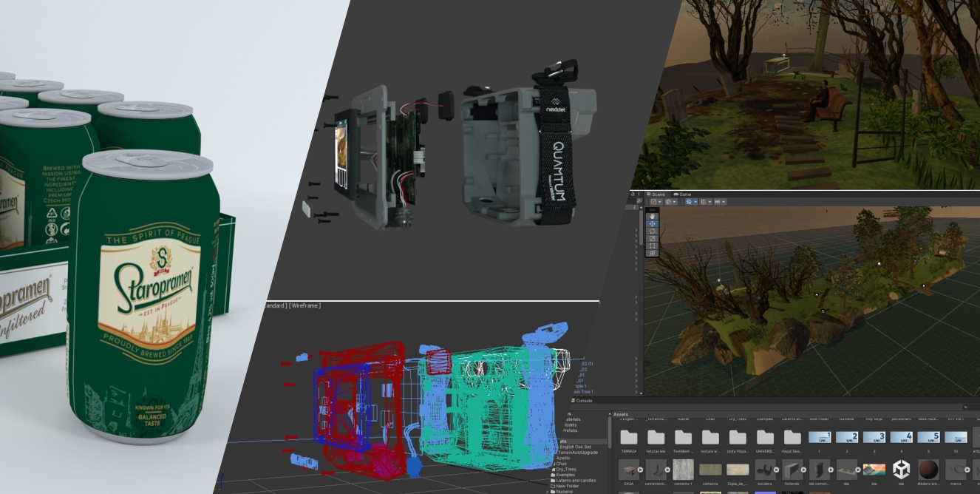Expand the escalera asset contents arrow
This screenshot has height=494, width=980.
[x=776, y=470]
